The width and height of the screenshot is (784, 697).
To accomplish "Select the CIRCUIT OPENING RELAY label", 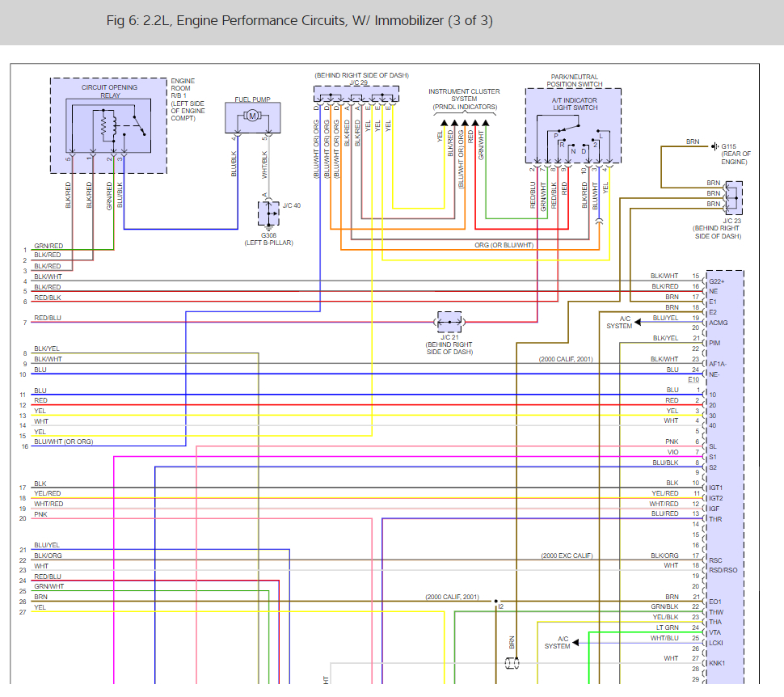I will tap(109, 91).
